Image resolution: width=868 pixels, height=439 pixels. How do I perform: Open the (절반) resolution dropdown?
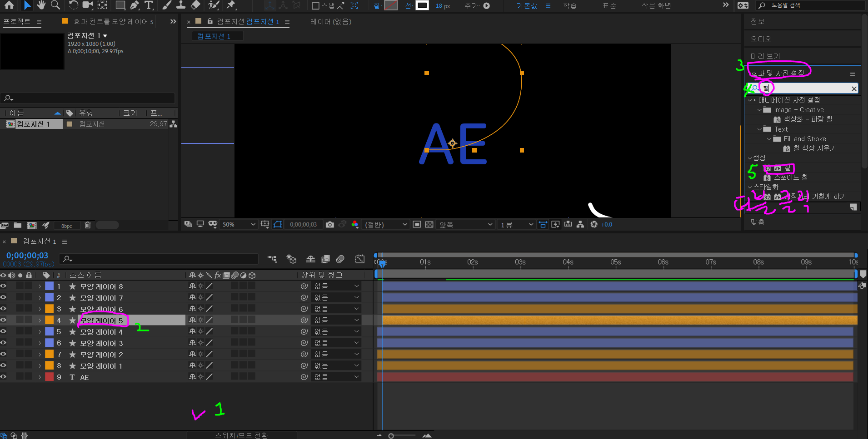(385, 224)
